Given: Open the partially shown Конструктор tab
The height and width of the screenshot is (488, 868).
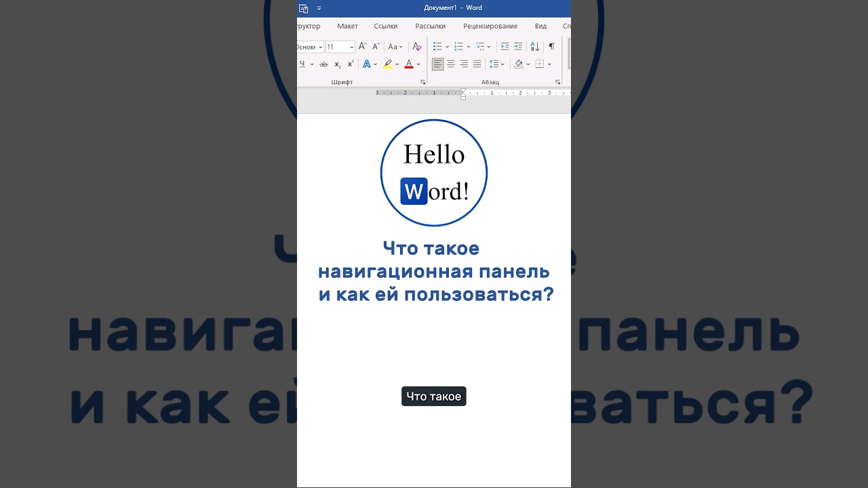Looking at the screenshot, I should pyautogui.click(x=309, y=26).
